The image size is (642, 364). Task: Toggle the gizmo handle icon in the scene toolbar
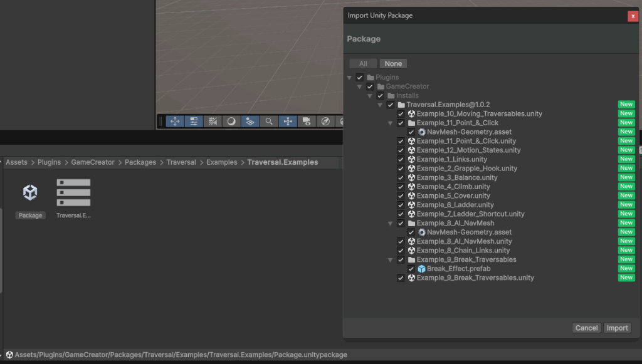pyautogui.click(x=288, y=122)
